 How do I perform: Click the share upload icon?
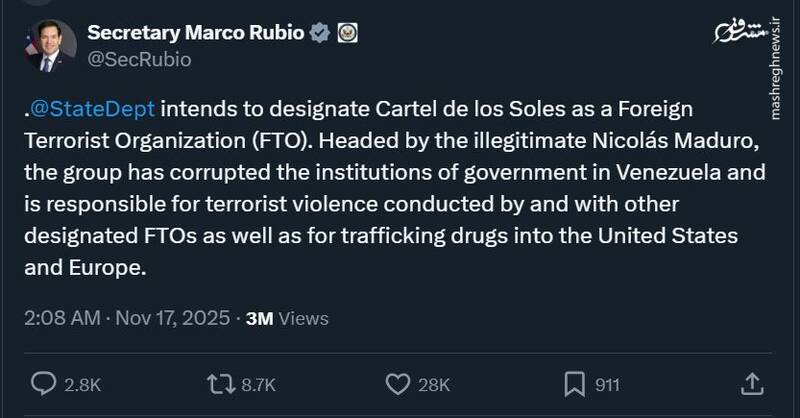tap(752, 383)
